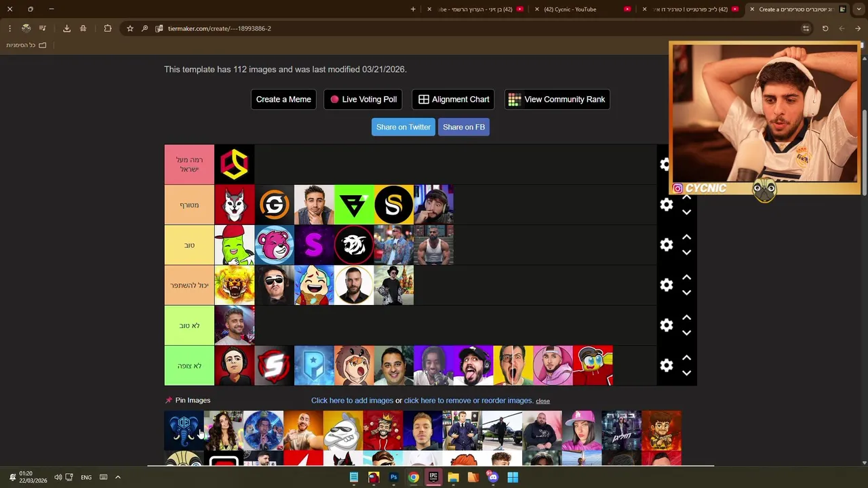Image resolution: width=868 pixels, height=488 pixels.
Task: Open the כל הסימניות bookmarks folder
Action: coord(26,45)
